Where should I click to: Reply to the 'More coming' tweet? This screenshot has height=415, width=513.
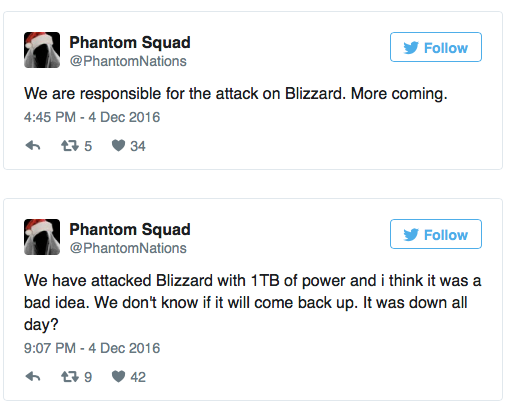point(33,146)
